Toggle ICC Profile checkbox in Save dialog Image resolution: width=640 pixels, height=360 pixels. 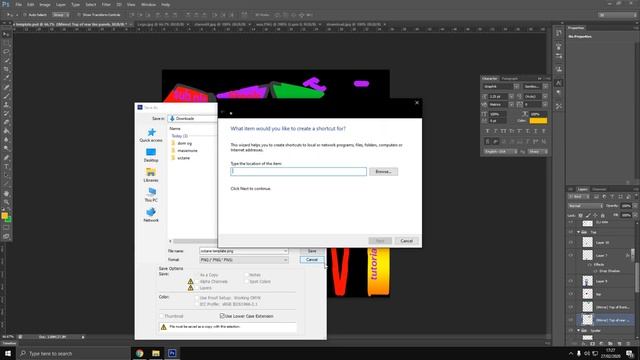click(x=198, y=304)
